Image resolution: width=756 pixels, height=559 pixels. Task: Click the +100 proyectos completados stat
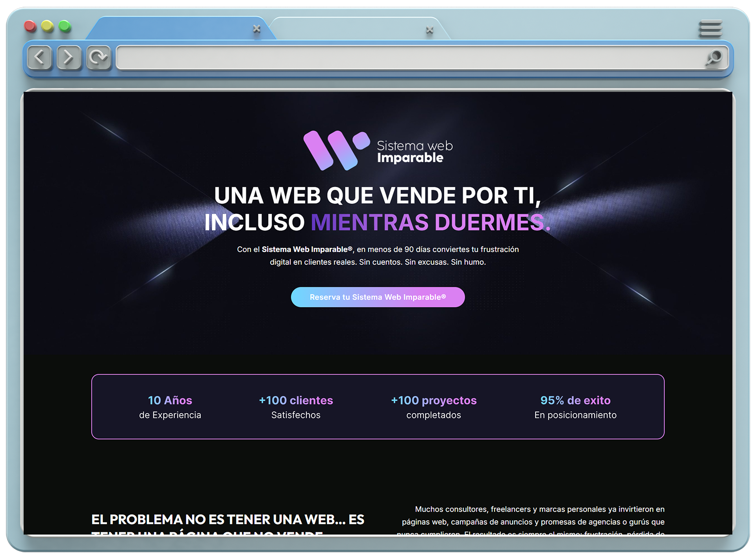tap(433, 407)
